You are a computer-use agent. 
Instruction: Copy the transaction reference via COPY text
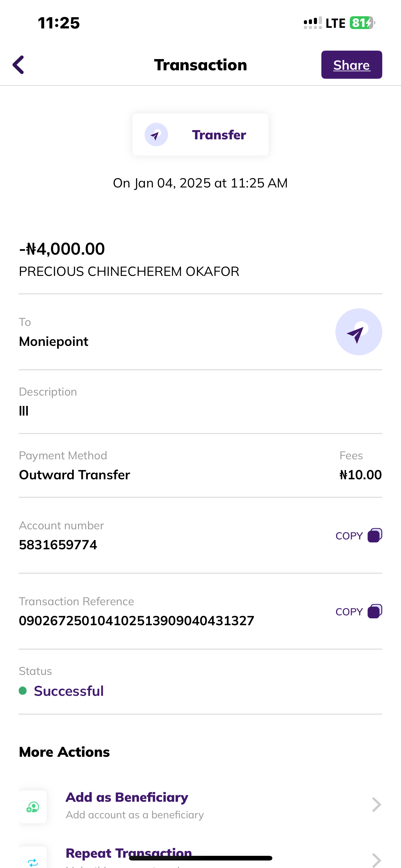click(x=349, y=611)
